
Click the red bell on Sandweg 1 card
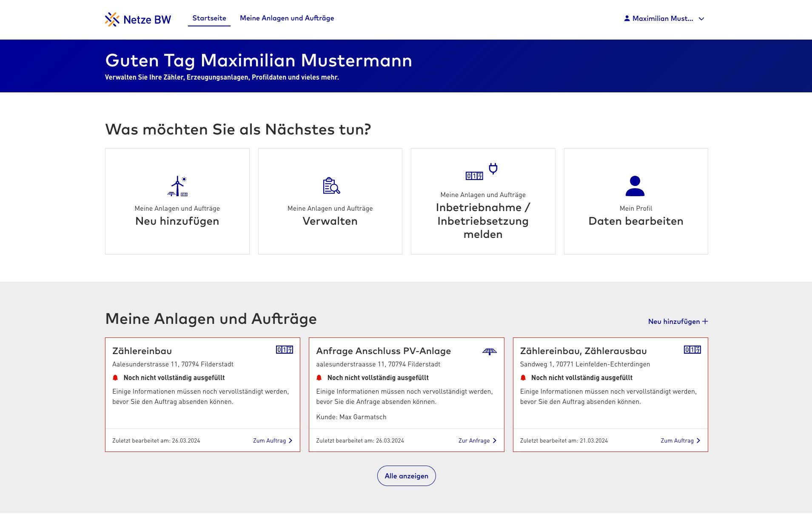tap(523, 377)
